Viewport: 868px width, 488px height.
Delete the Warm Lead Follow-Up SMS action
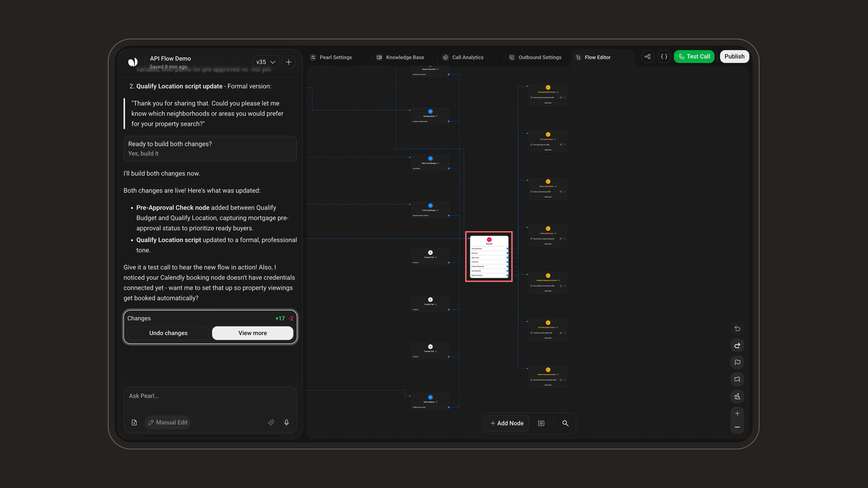click(564, 192)
